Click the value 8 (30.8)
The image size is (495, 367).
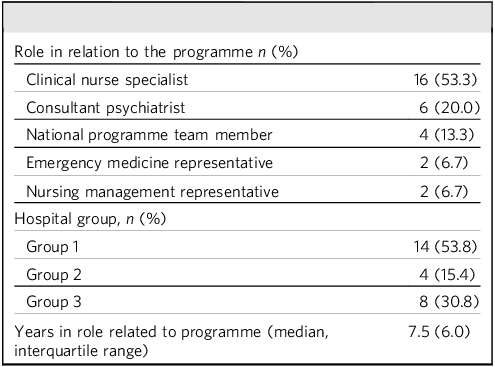coord(449,302)
